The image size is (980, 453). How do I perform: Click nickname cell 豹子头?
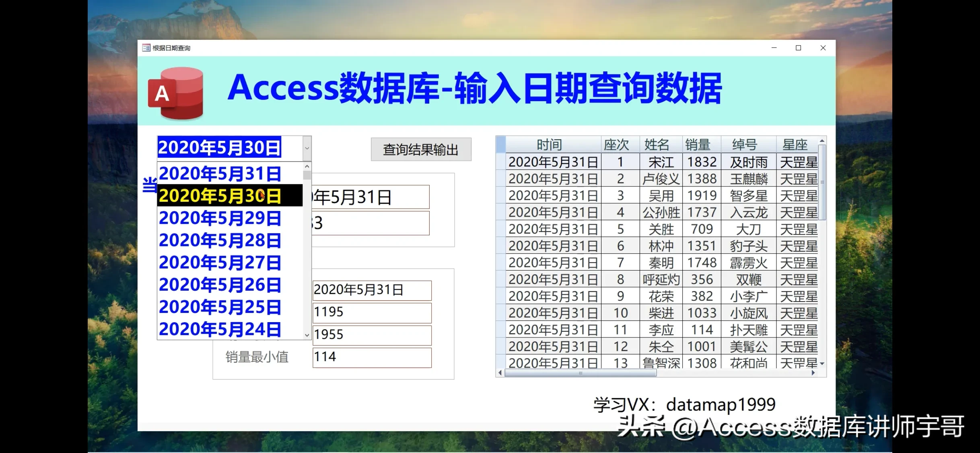749,246
